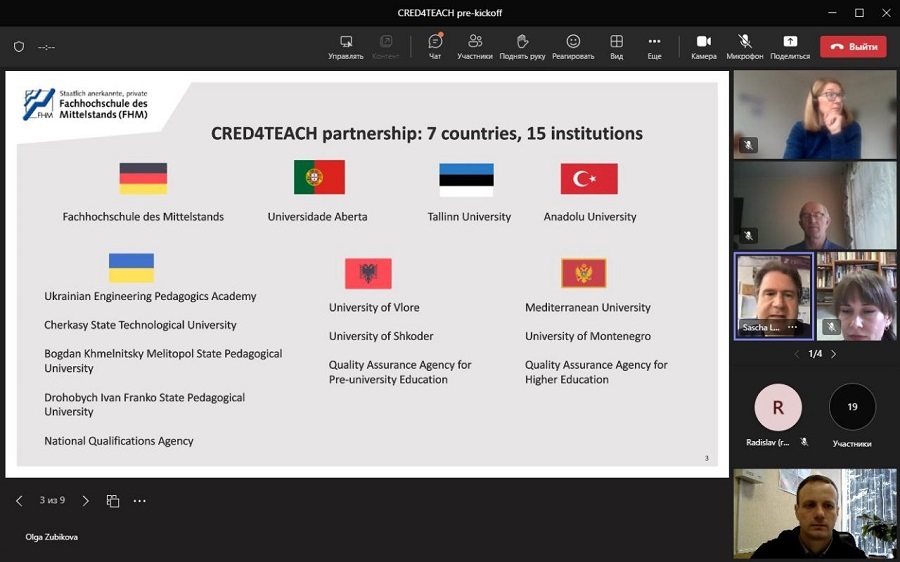Click the slide title CRED4TEACH partnership
900x562 pixels.
426,133
